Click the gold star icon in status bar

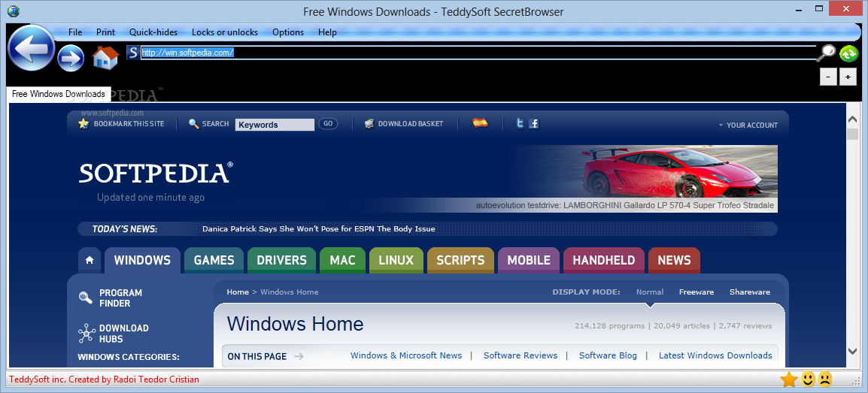pos(788,379)
